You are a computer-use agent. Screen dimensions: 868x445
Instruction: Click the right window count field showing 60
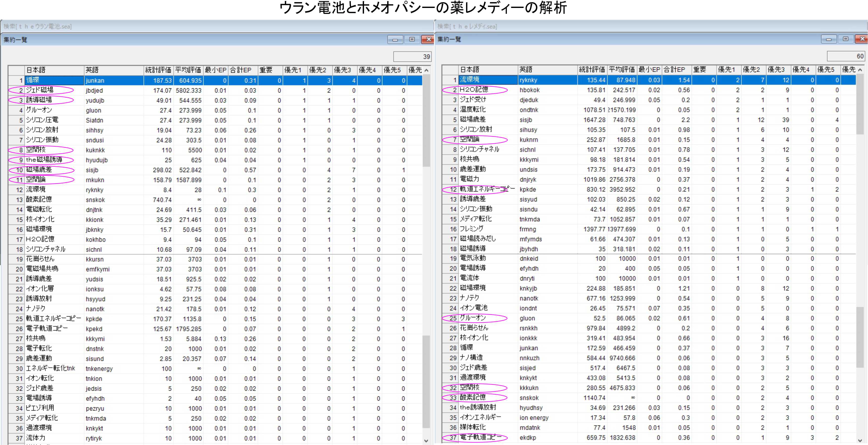tap(846, 56)
